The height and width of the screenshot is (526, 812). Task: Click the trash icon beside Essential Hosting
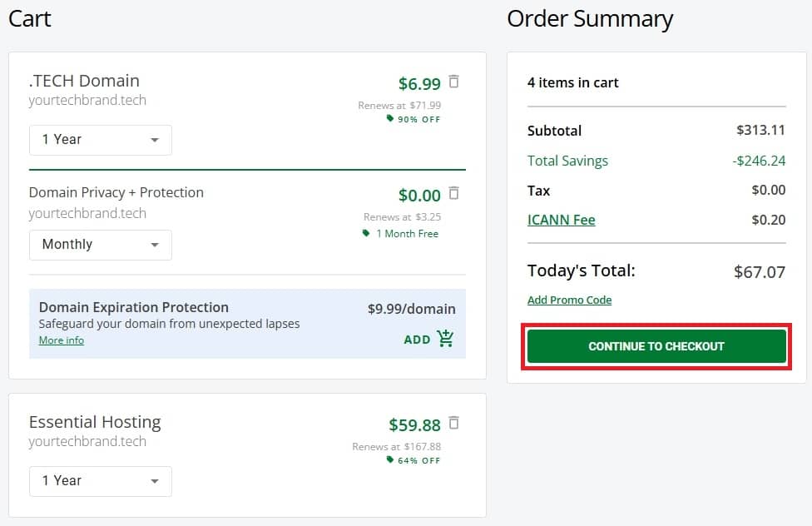coord(454,423)
